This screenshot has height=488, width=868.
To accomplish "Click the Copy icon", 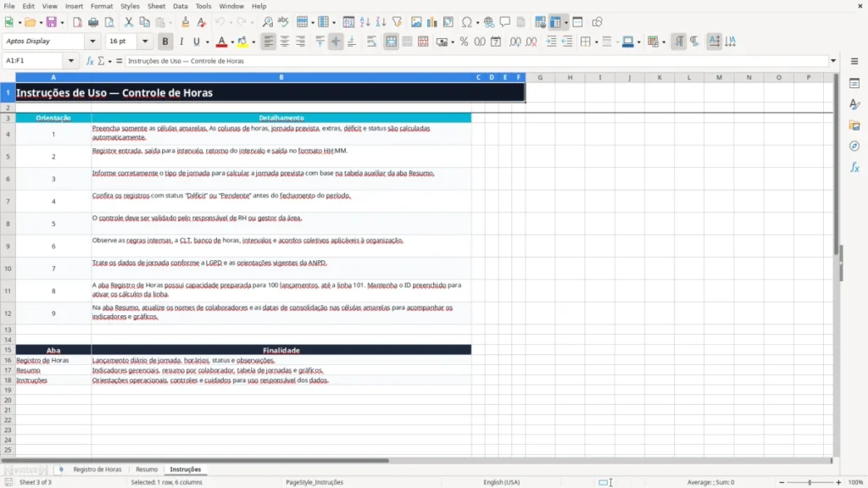I will click(144, 22).
